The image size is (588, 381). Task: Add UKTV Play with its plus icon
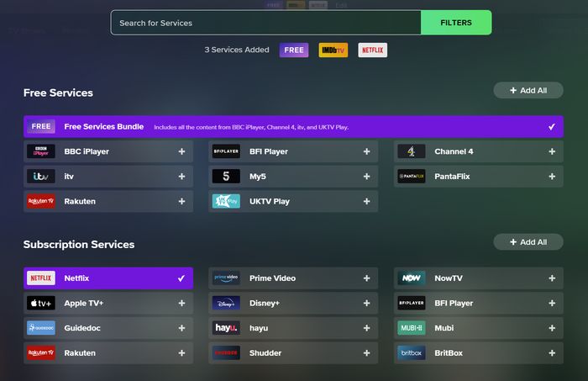(366, 202)
